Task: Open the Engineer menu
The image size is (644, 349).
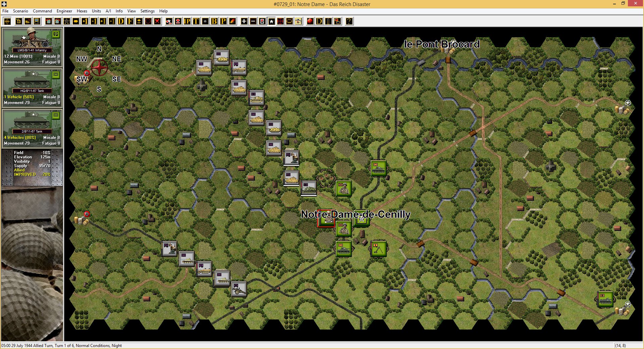Action: pos(64,11)
